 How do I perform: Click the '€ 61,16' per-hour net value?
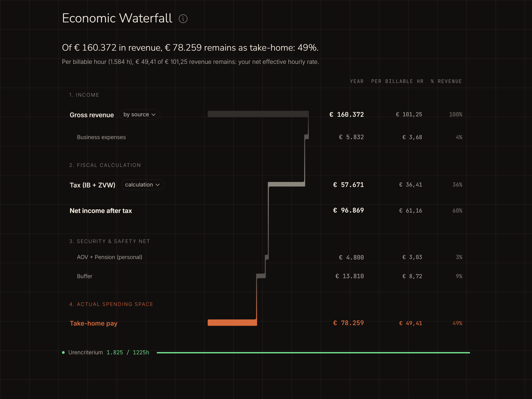tap(411, 211)
